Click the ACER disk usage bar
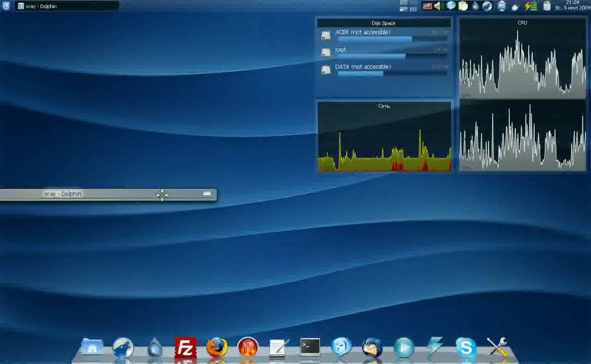Image resolution: width=591 pixels, height=364 pixels. 392,39
